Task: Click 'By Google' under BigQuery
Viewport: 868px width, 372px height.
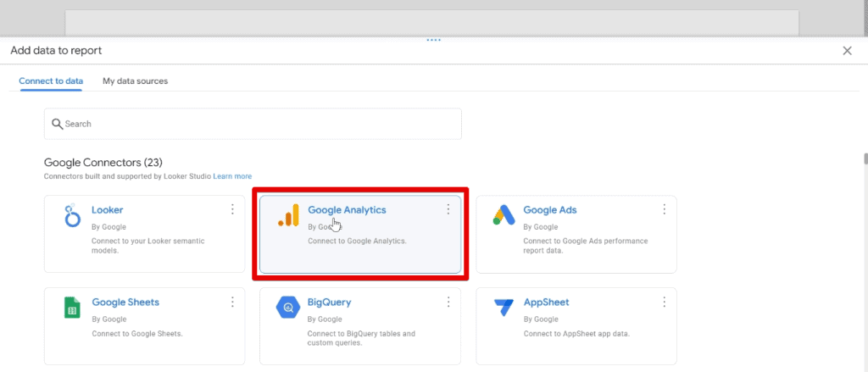Action: pyautogui.click(x=325, y=319)
